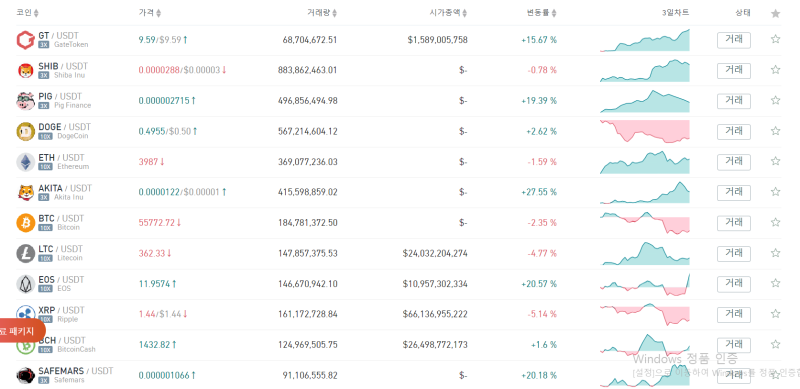Toggle favorite star for GT / USDT
Screen dimensions: 800x389
click(x=776, y=39)
